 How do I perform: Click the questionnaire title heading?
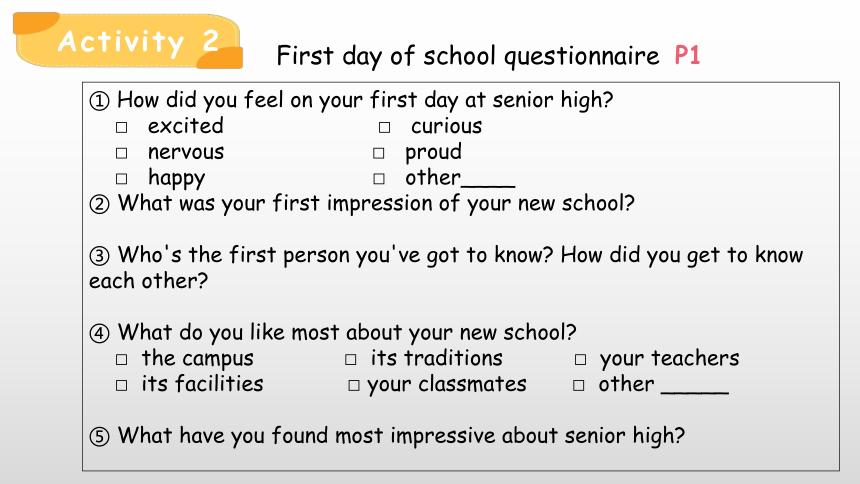(x=468, y=56)
